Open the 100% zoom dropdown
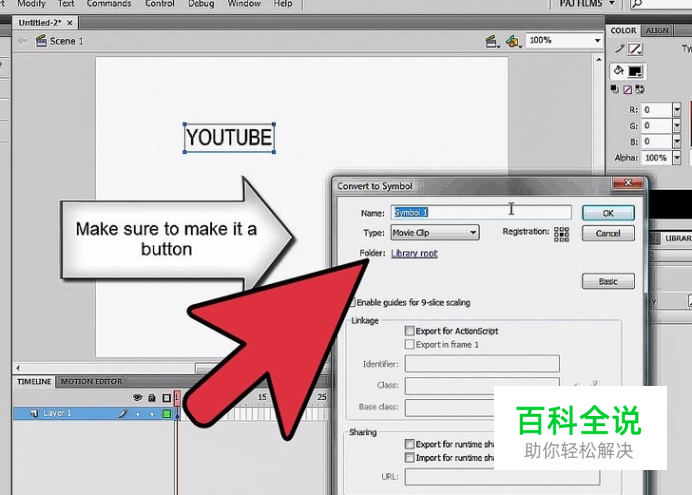Viewport: 692px width, 495px height. [x=597, y=41]
